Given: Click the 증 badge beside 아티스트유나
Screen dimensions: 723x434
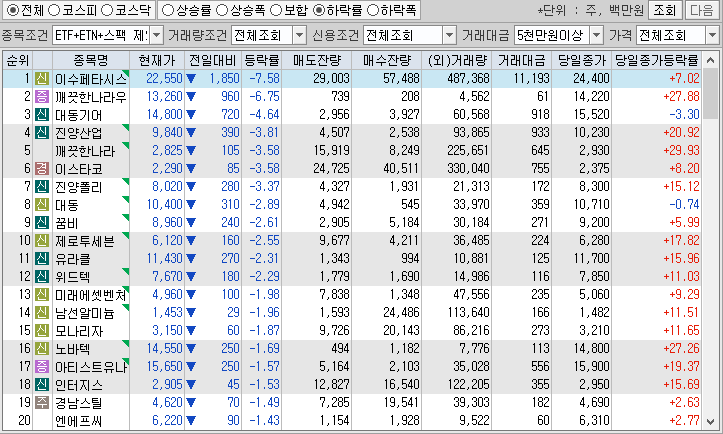Looking at the screenshot, I should [42, 366].
